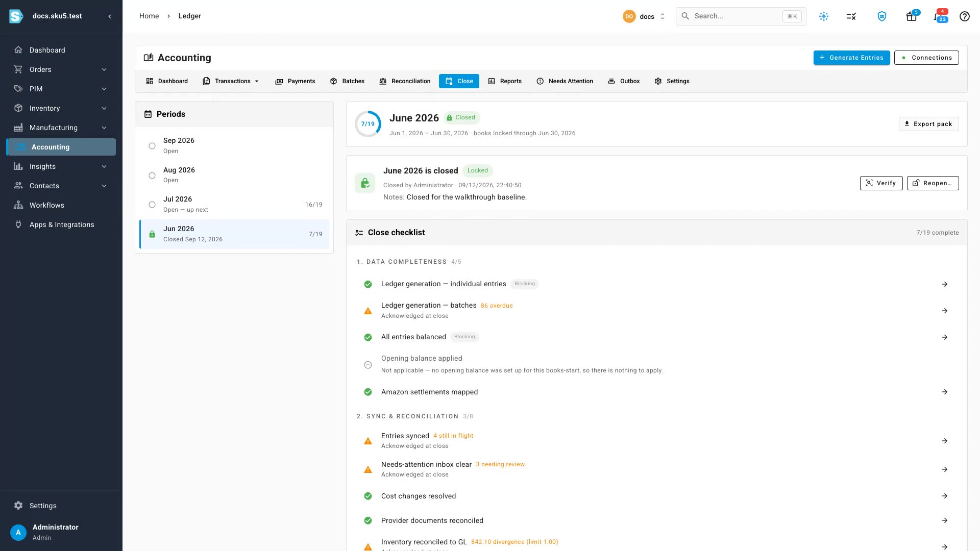This screenshot has height=551, width=980.
Task: Open arrow for Amazon settlements mapped
Action: click(945, 392)
